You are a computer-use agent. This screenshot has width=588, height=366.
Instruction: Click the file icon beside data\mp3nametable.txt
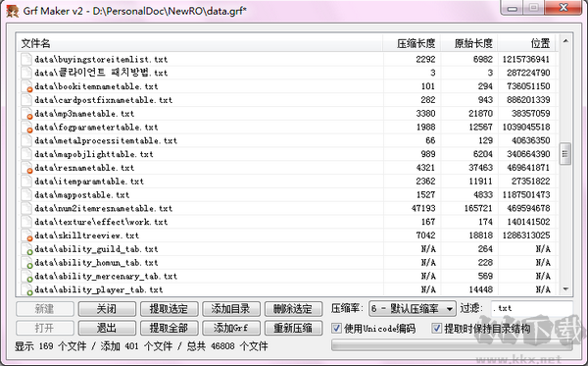tap(26, 114)
